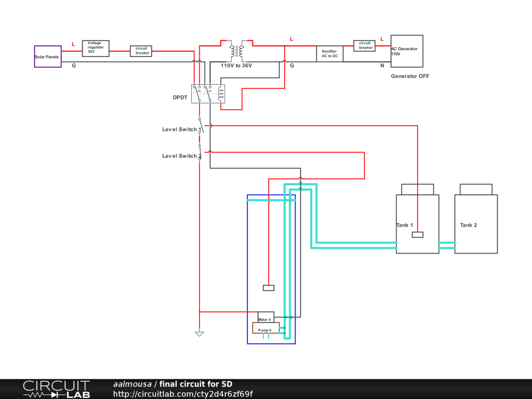Click the "final circuit for SD" title

point(195,384)
